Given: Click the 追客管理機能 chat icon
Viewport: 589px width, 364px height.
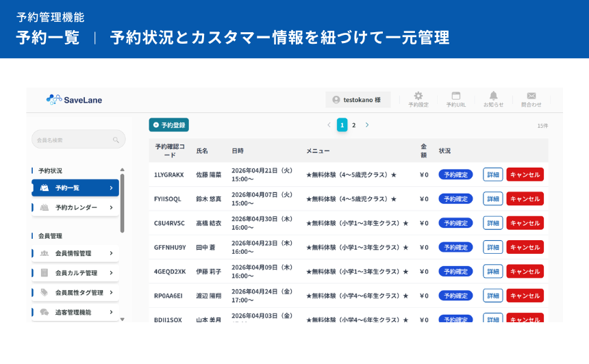Looking at the screenshot, I should click(x=45, y=312).
